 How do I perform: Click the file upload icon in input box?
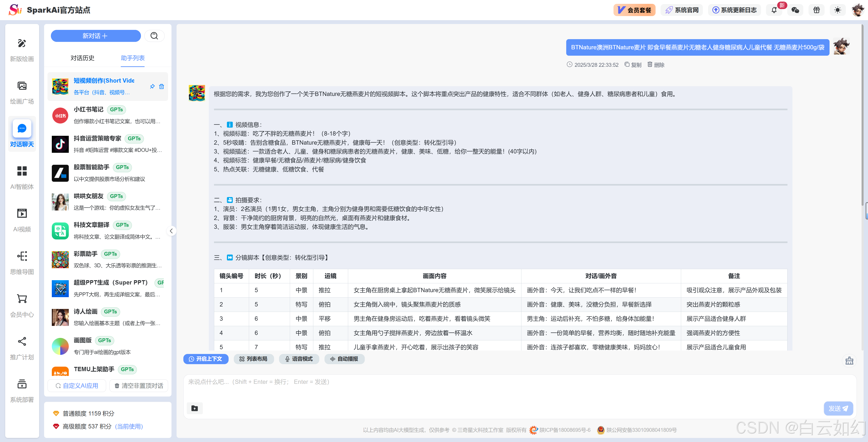(195, 408)
